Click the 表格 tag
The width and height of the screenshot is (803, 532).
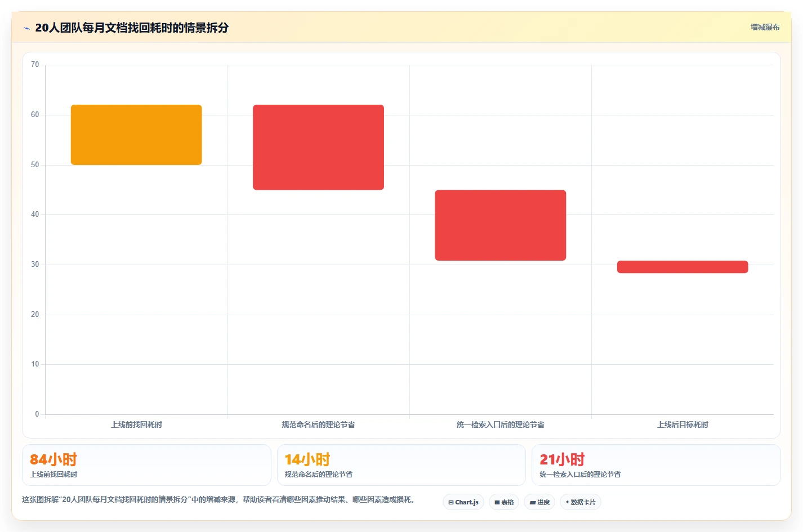(504, 502)
